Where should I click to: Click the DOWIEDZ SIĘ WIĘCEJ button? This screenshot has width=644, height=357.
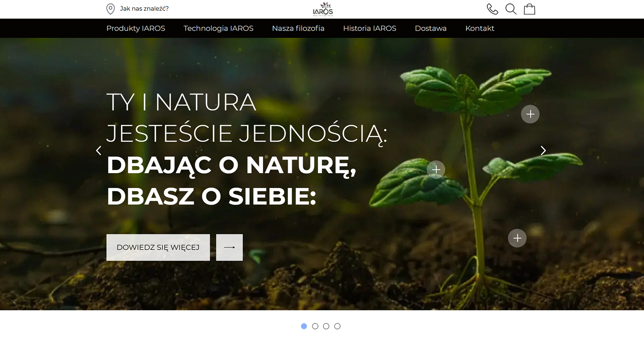coord(158,247)
